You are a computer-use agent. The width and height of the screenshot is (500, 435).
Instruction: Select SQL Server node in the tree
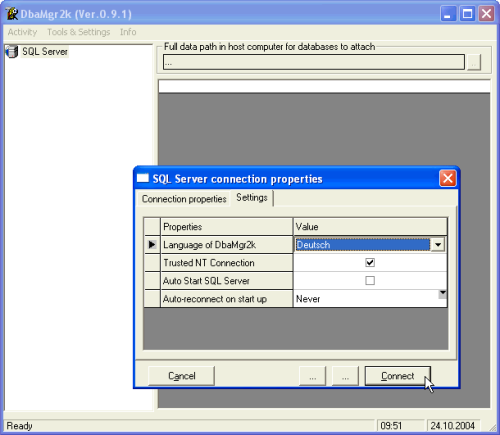45,52
